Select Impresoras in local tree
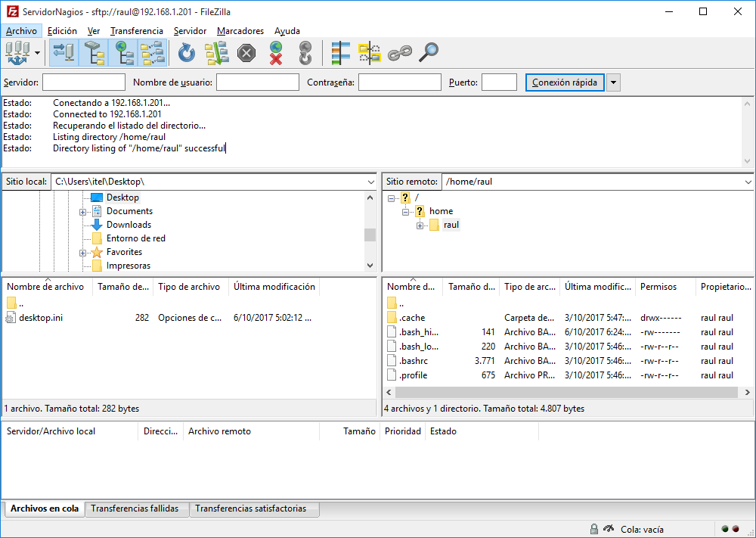This screenshot has height=538, width=756. 129,266
